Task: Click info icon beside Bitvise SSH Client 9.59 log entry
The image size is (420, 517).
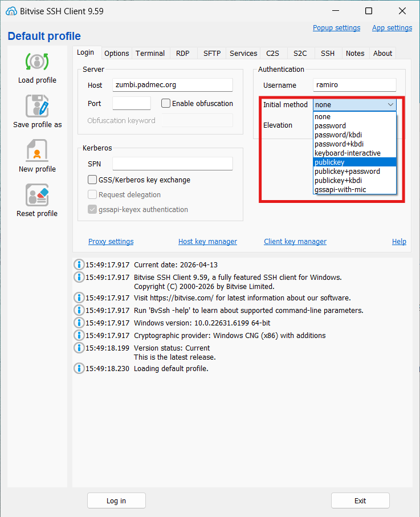Action: point(79,277)
